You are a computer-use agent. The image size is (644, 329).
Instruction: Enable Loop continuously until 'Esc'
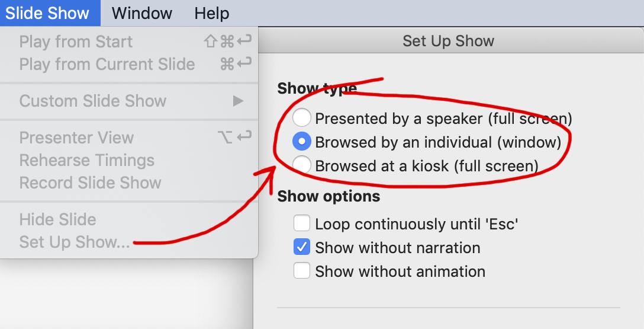(302, 224)
